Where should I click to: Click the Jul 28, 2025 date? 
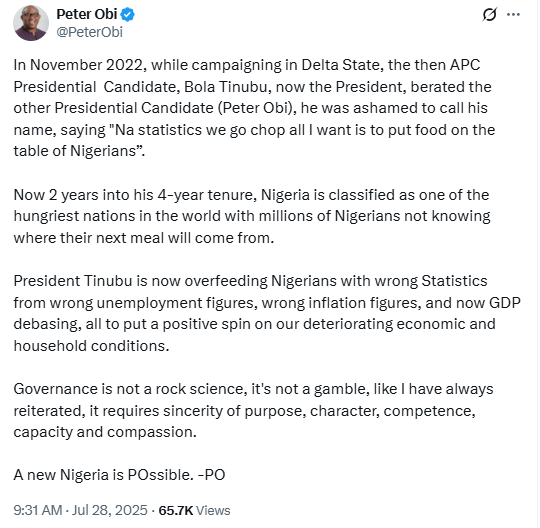tap(110, 510)
